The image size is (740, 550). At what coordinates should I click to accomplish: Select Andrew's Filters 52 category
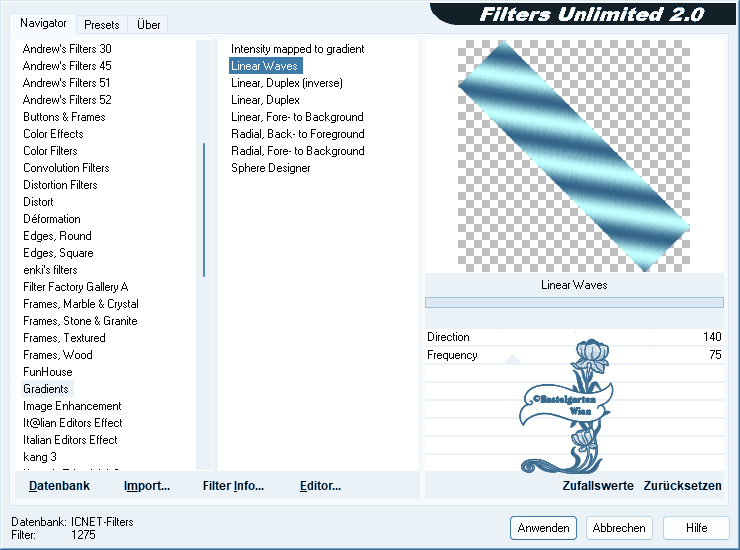click(x=67, y=100)
